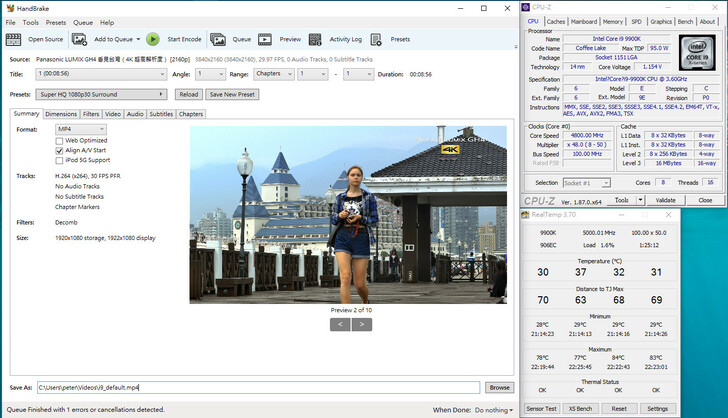Click the Add to Queue icon
The height and width of the screenshot is (418, 728).
tap(81, 40)
